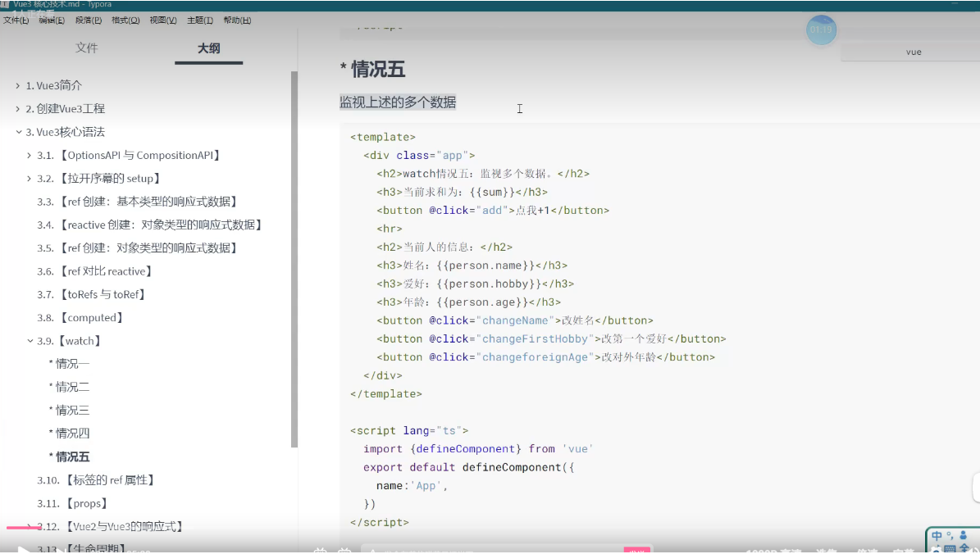Click the outline sidebar vertical scrollbar
This screenshot has width=980, height=554.
pos(294,259)
